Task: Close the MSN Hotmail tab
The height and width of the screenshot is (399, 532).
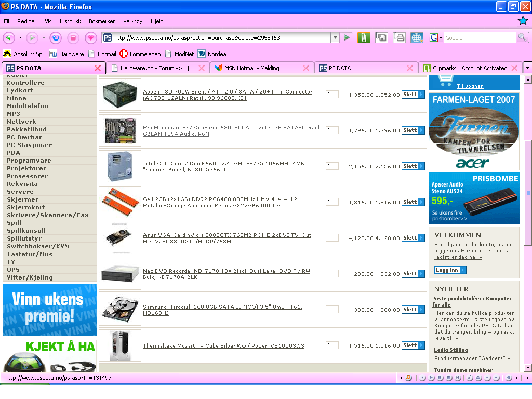Action: (x=306, y=68)
